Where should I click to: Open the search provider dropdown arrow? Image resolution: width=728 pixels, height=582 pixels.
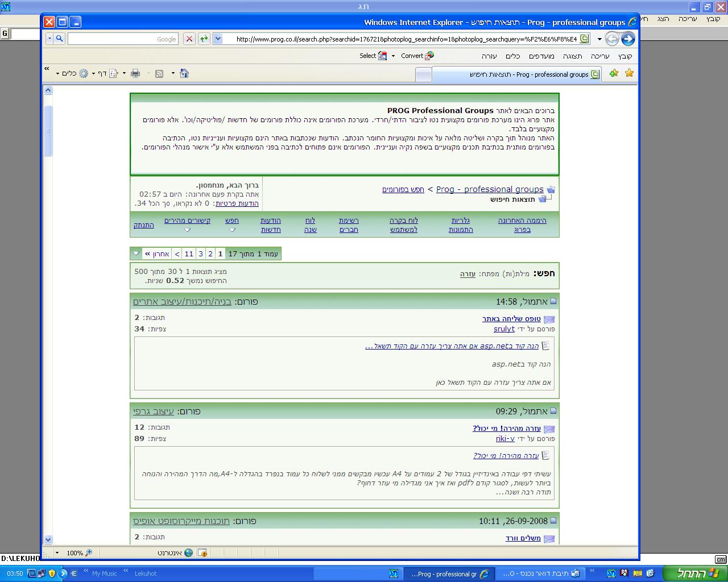[49, 39]
